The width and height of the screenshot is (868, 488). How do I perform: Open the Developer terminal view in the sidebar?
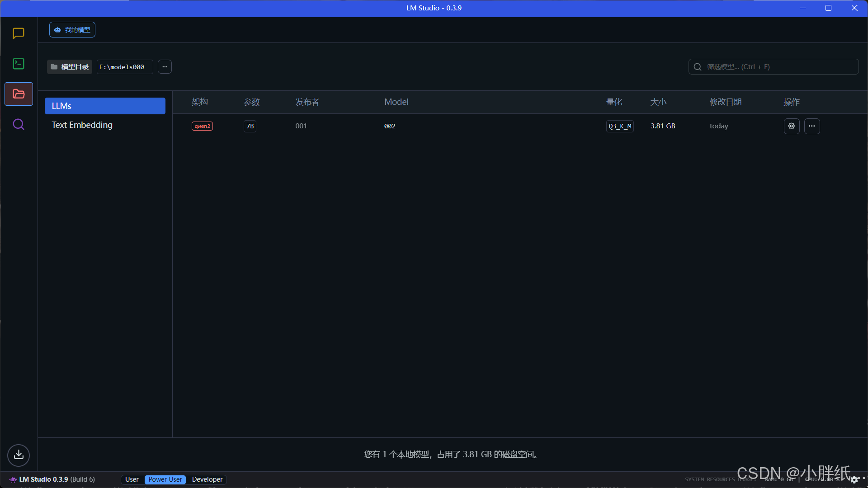tap(19, 64)
